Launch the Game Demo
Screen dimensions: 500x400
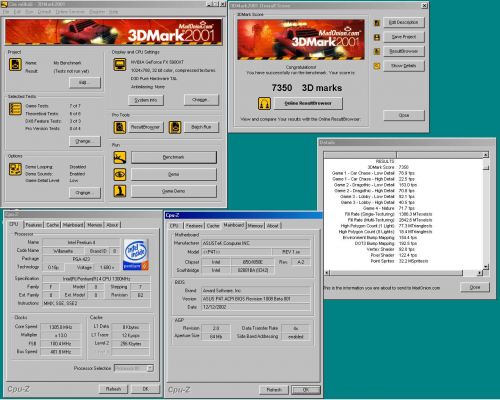(x=174, y=191)
